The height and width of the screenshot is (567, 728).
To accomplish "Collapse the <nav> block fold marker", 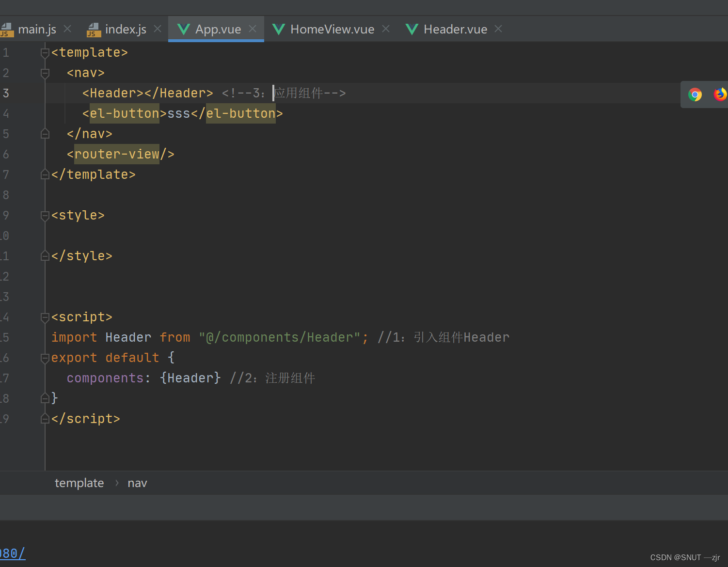I will coord(45,73).
